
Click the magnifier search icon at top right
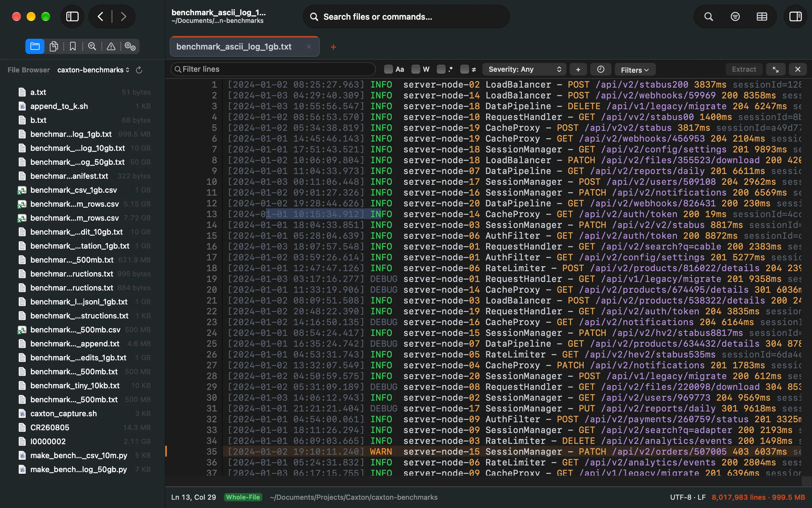(x=708, y=17)
